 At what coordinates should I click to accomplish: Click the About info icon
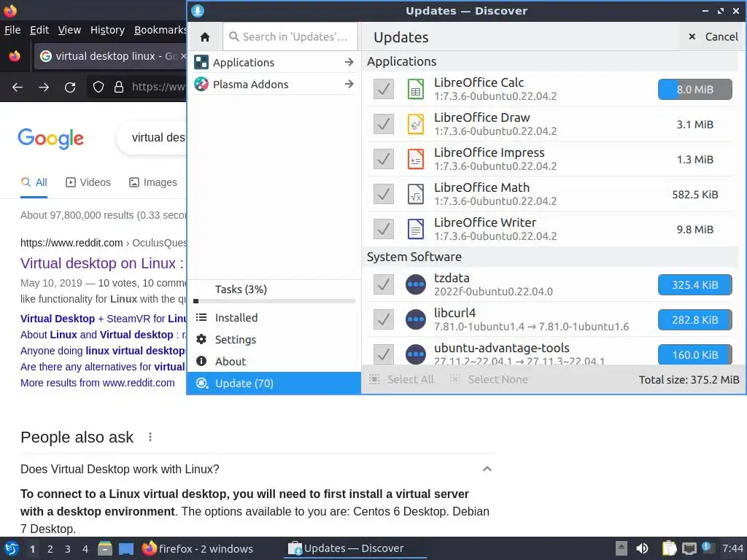point(201,361)
